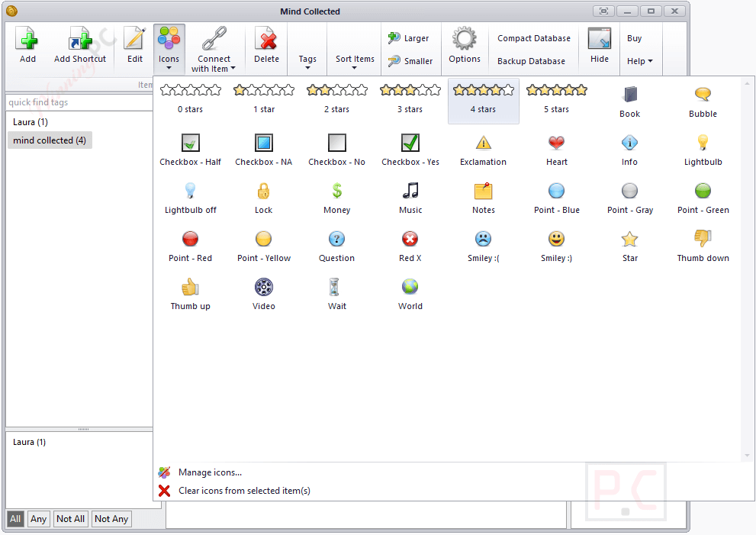Open Options gear
756x535 pixels.
[465, 45]
